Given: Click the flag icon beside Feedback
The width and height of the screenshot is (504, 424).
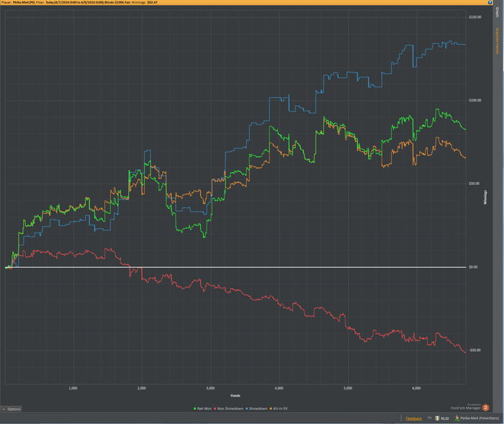Looking at the screenshot, I should pyautogui.click(x=429, y=418).
